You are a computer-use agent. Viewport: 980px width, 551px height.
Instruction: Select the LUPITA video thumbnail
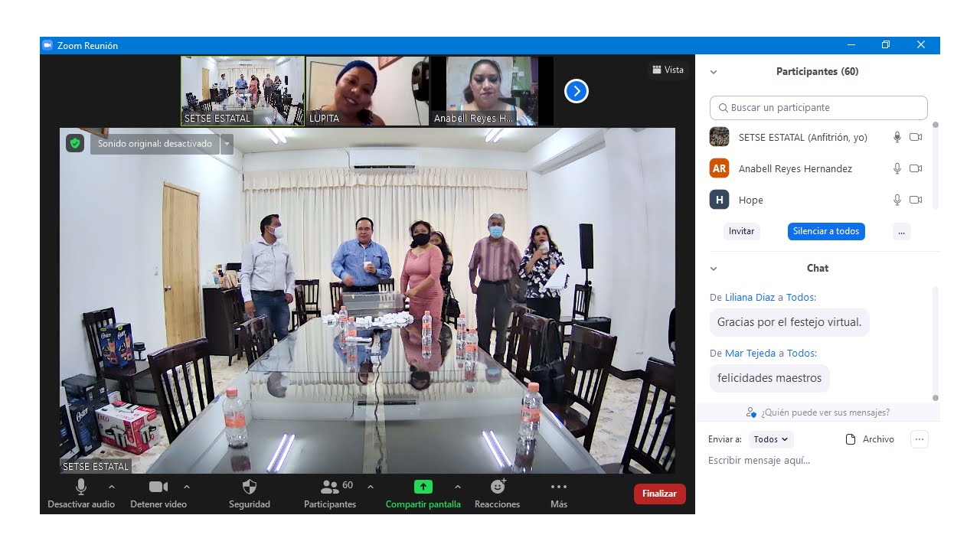367,91
